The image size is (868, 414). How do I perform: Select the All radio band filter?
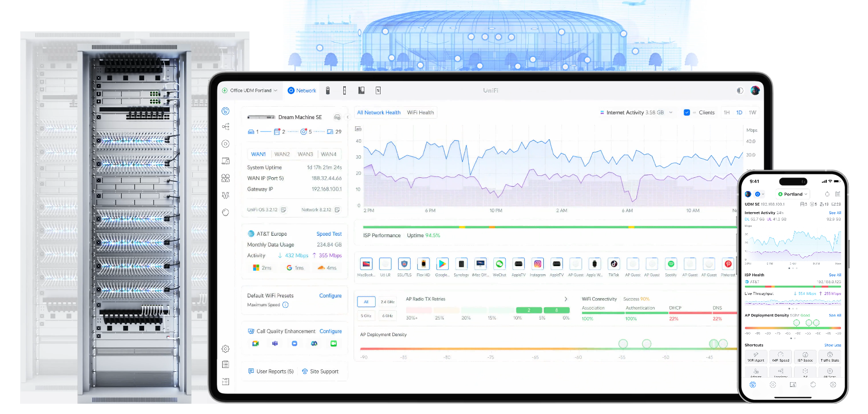(366, 302)
